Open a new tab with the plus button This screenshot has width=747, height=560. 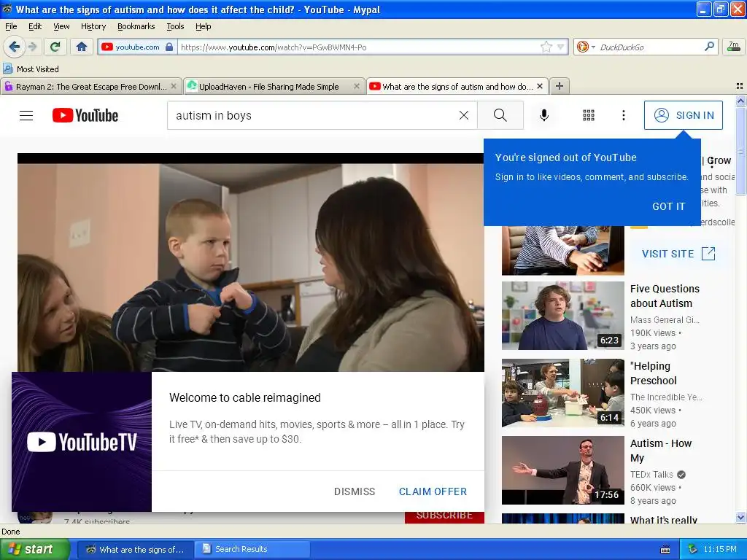560,86
